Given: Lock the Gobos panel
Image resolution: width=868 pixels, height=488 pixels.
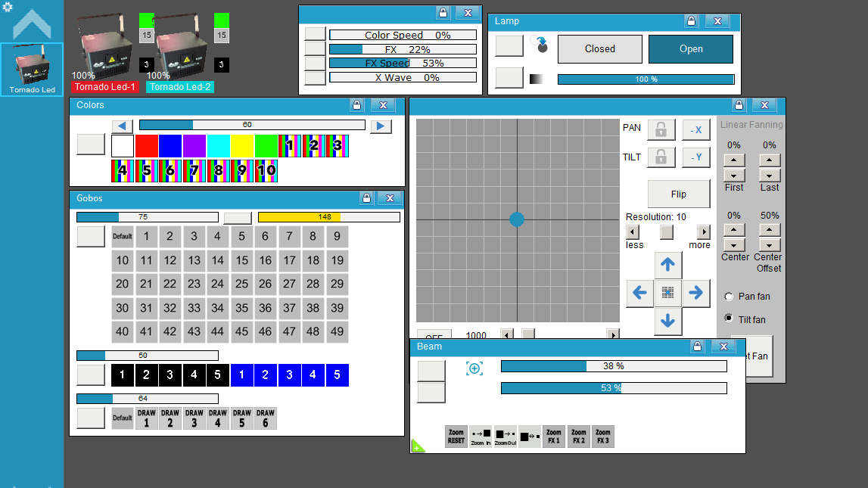Looking at the screenshot, I should pyautogui.click(x=366, y=198).
